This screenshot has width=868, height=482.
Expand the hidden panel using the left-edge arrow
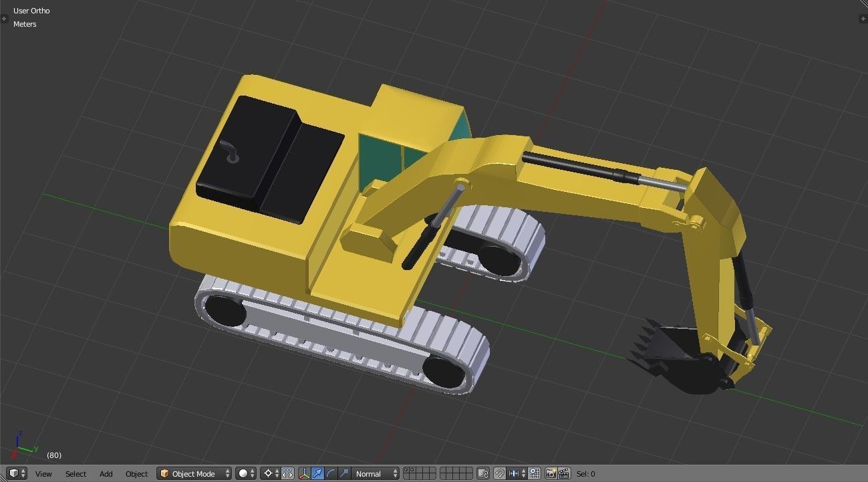tap(4, 19)
